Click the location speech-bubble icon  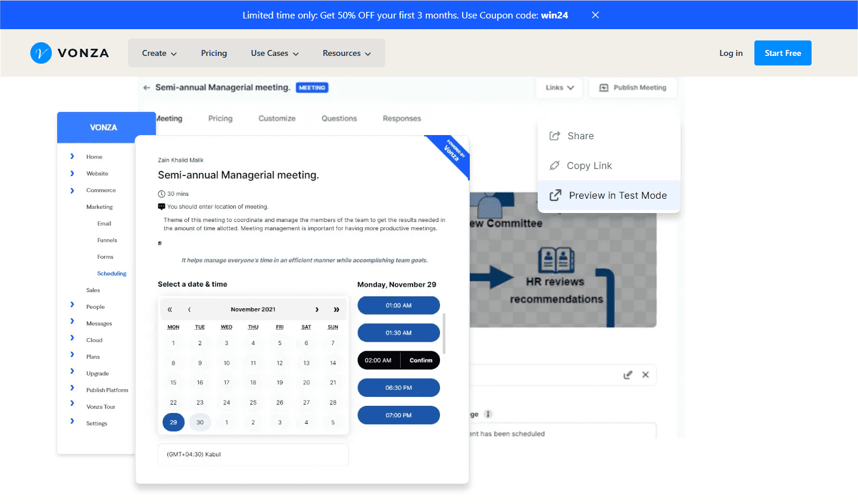click(x=161, y=206)
